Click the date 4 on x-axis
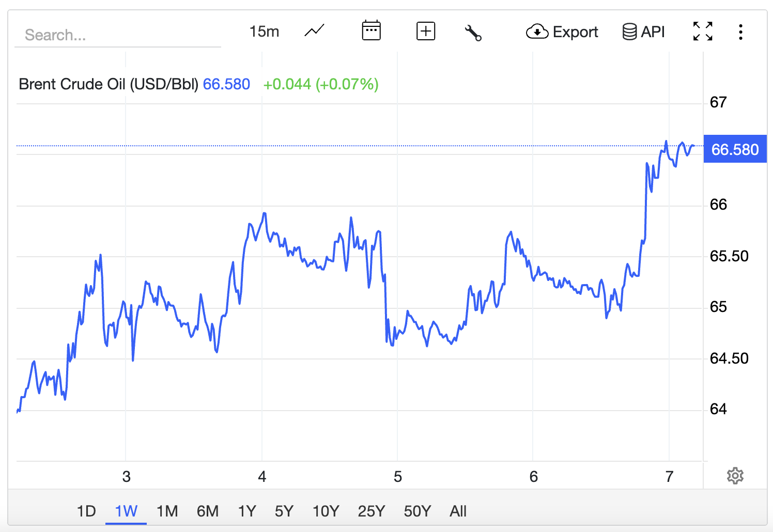The width and height of the screenshot is (773, 532). [x=262, y=476]
